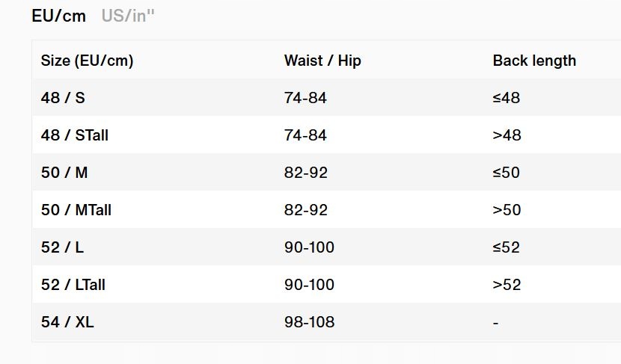This screenshot has height=364, width=621.
Task: Click the 98-108 waist/hip value
Action: (x=309, y=322)
